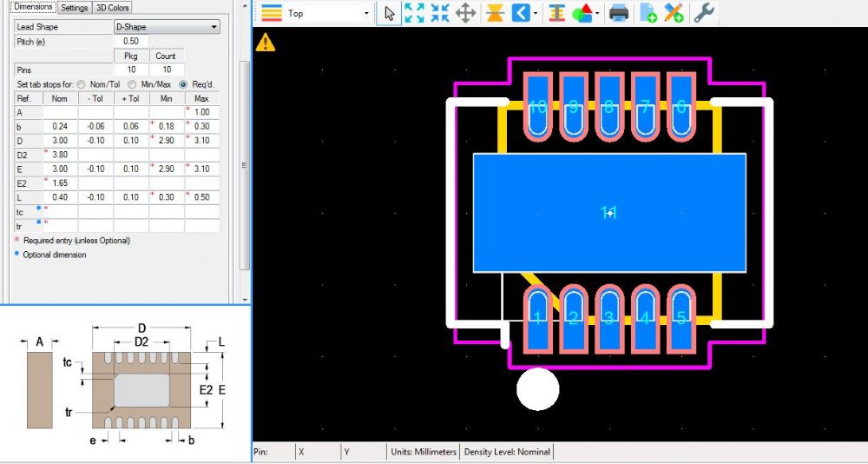Click the zoom to fit expand icon
868x464 pixels.
pyautogui.click(x=415, y=13)
